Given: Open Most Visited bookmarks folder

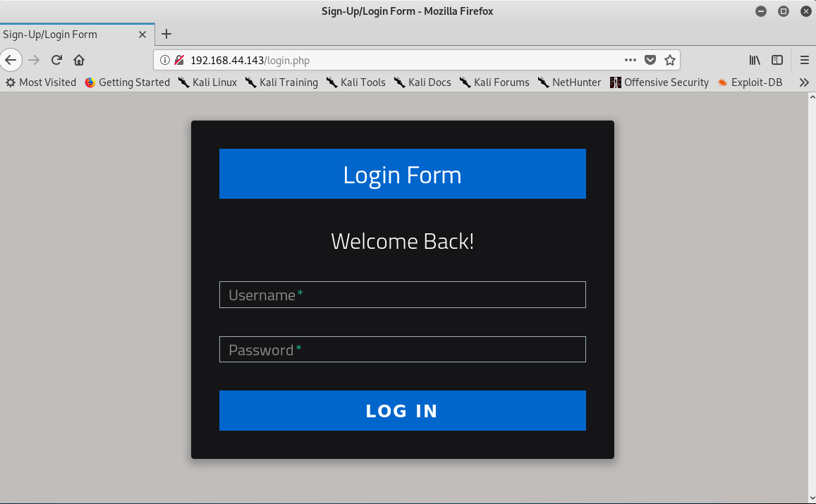Looking at the screenshot, I should click(41, 82).
